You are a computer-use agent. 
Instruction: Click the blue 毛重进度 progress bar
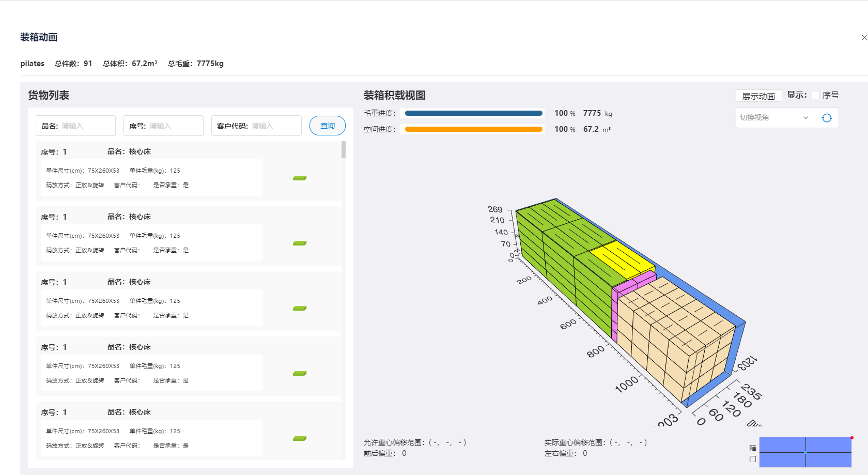(x=473, y=113)
